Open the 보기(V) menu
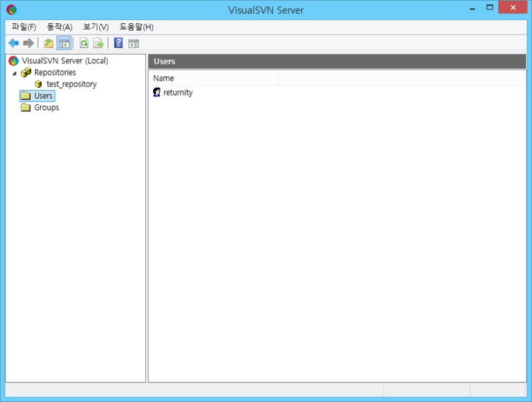Screen dimensions: 532x402 click(x=96, y=27)
